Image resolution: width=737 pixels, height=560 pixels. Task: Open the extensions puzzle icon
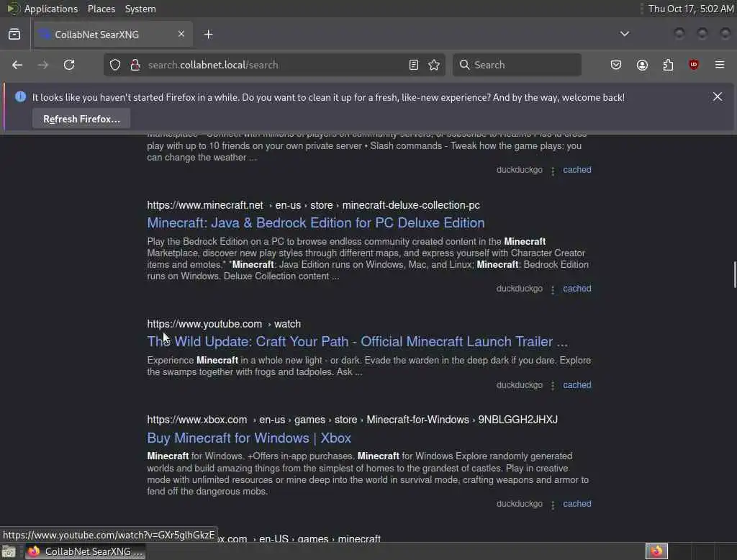pos(668,65)
